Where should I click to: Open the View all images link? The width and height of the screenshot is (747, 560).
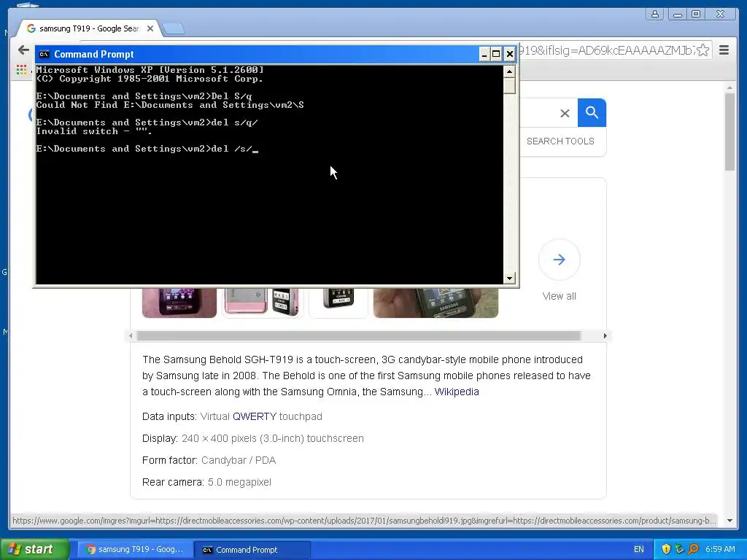point(560,296)
